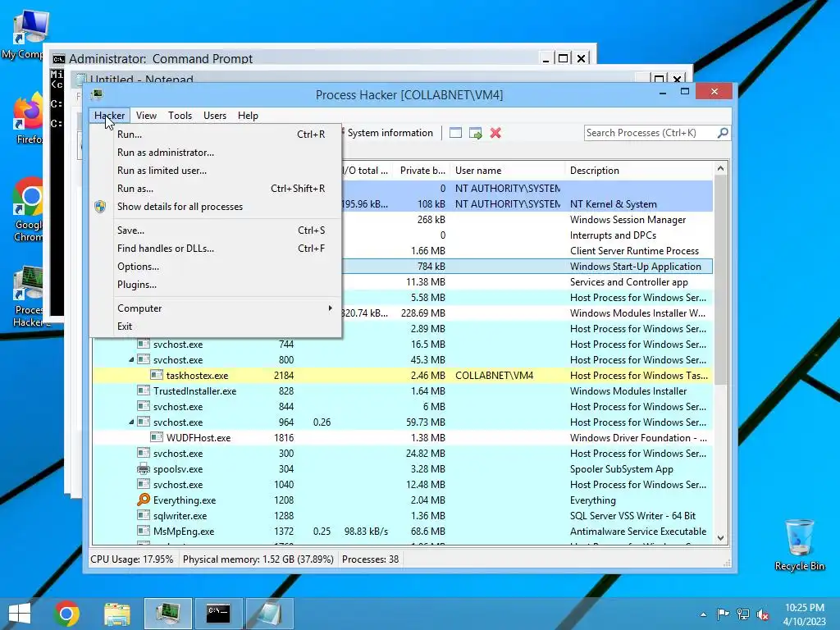The image size is (840, 630).
Task: Show hidden tray icons arrow
Action: (703, 614)
